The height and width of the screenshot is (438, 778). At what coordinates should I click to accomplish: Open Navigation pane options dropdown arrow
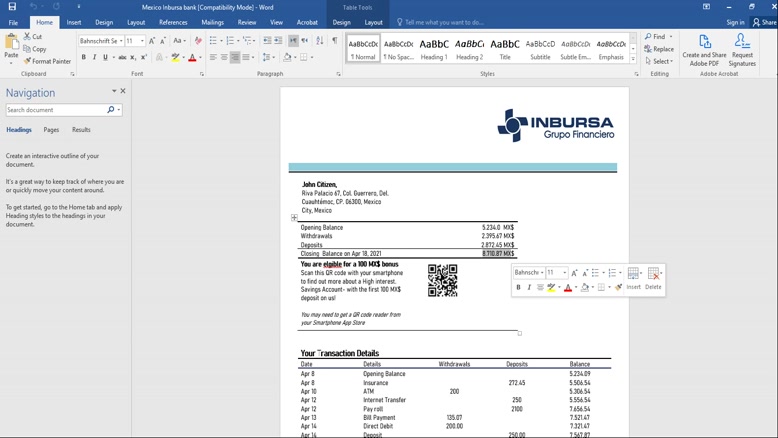114,91
